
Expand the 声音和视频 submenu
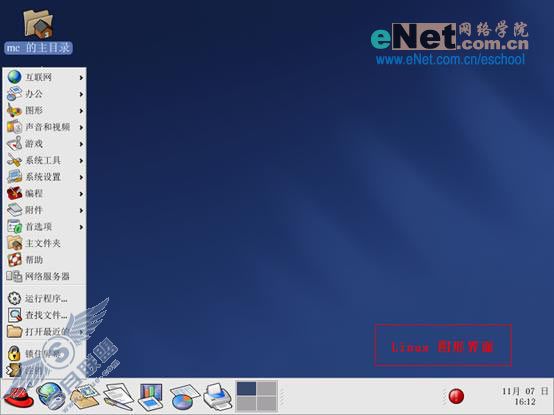click(45, 127)
